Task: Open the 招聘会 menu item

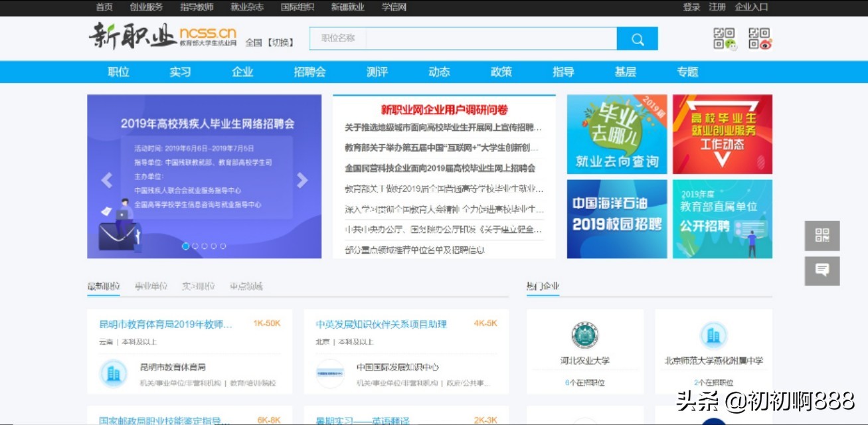Action: point(309,71)
